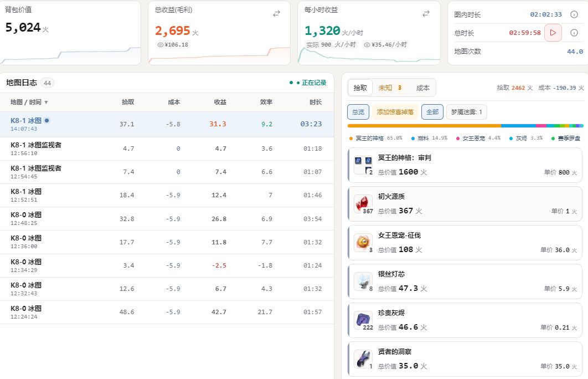
Task: Click 总价值 367 火 on 初火源质 card
Action: (400, 211)
